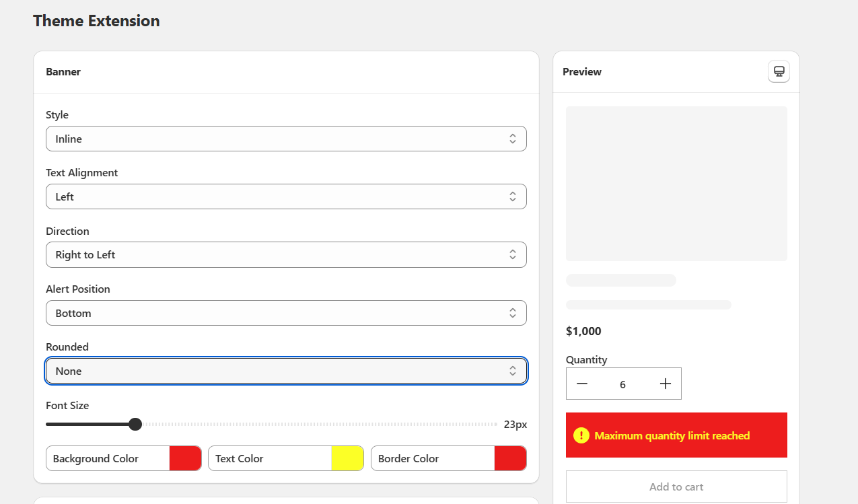Open the Rounded dropdown set to None

tap(285, 371)
